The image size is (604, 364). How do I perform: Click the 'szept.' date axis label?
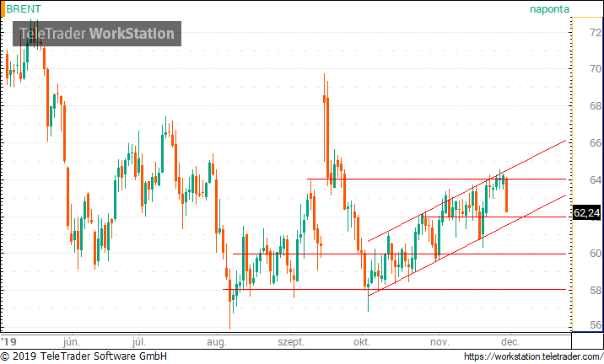(291, 342)
